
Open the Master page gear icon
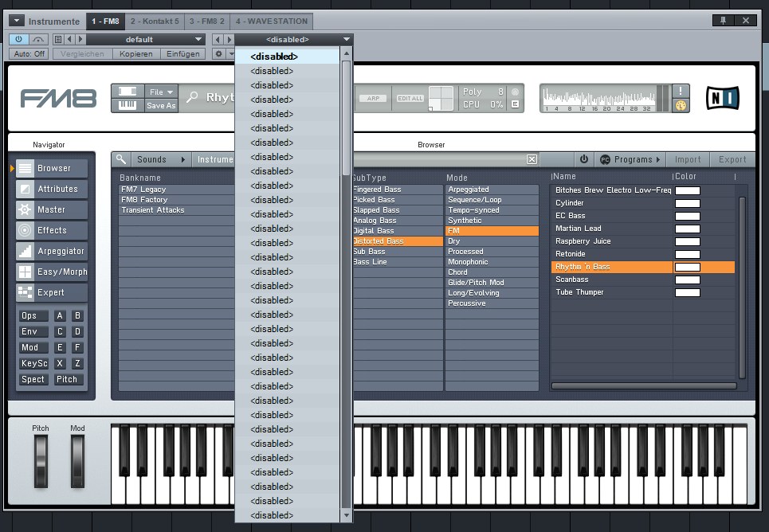(25, 209)
